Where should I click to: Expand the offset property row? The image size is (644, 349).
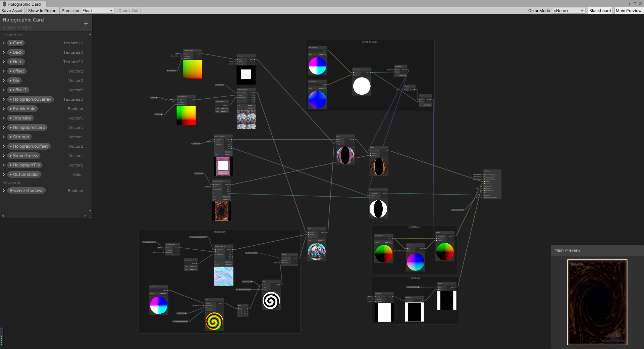tap(4, 71)
